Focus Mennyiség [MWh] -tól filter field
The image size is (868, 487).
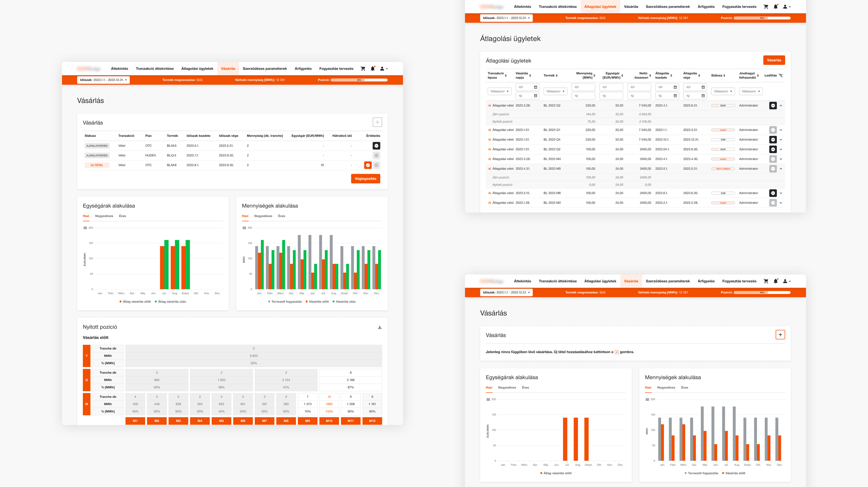(583, 87)
